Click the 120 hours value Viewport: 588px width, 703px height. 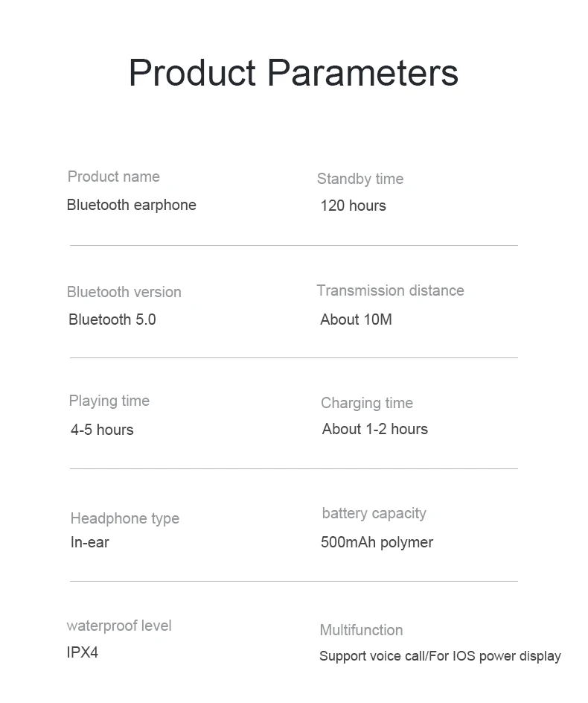pyautogui.click(x=353, y=206)
